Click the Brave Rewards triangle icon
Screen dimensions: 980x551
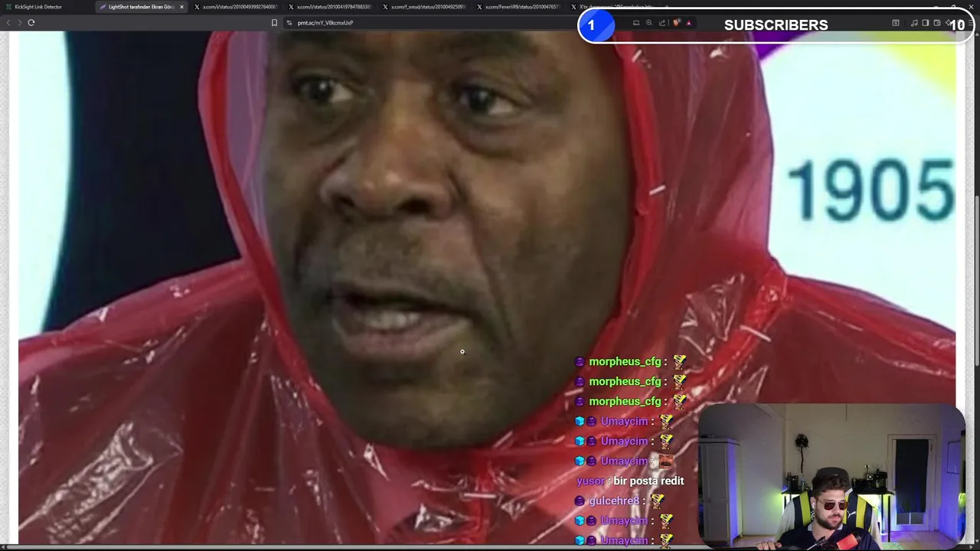click(688, 23)
